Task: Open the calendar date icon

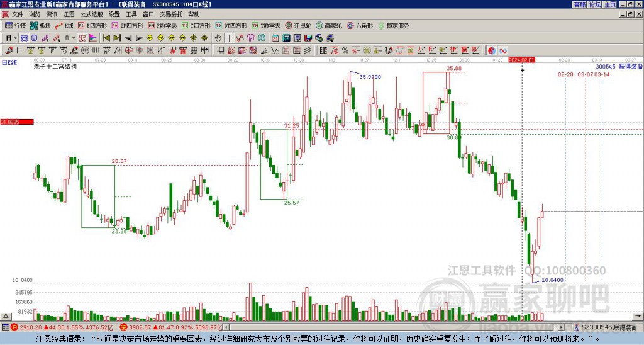Action: (x=275, y=38)
